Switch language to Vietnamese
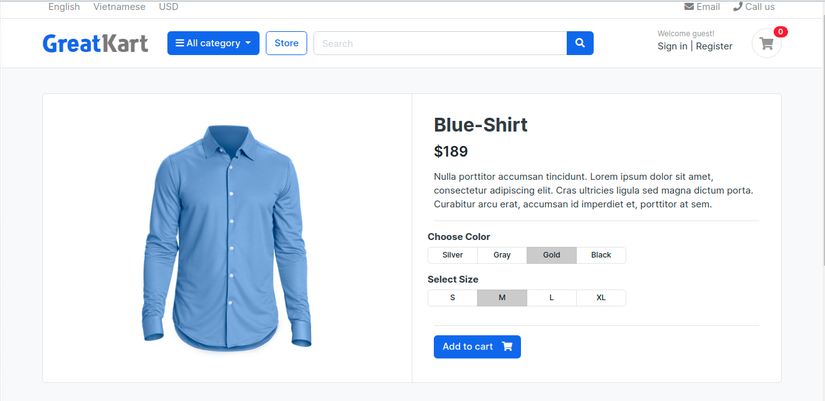Screen dimensions: 825x401 pyautogui.click(x=119, y=7)
